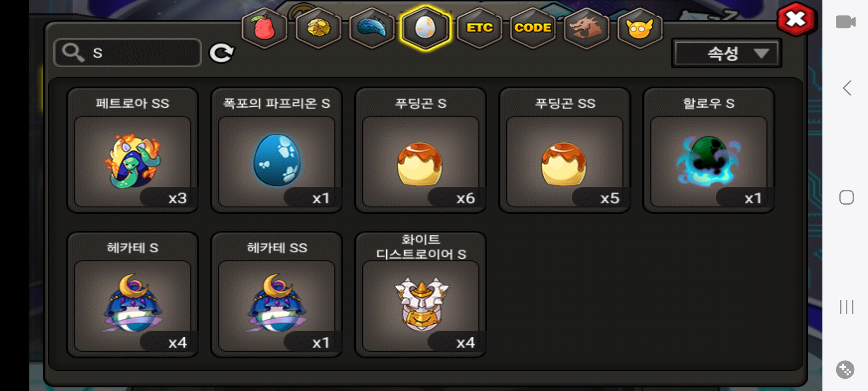Close the inventory with red X

(797, 19)
